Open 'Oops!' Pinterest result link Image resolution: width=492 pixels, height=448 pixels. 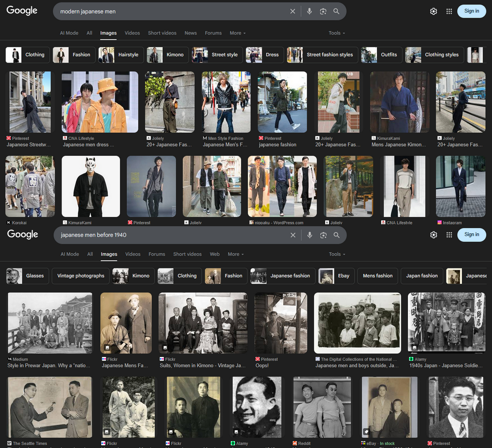pos(262,365)
